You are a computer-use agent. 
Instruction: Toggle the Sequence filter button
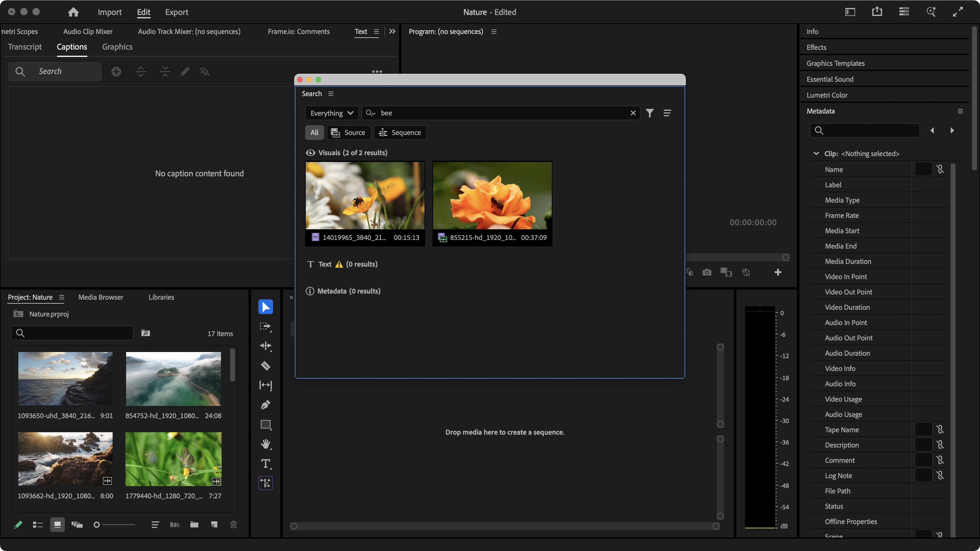tap(400, 133)
